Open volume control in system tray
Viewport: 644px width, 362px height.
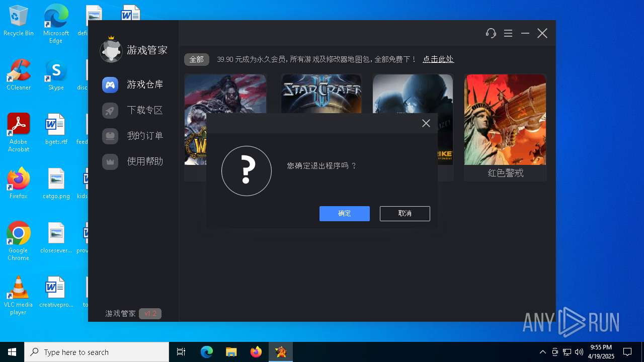[579, 352]
